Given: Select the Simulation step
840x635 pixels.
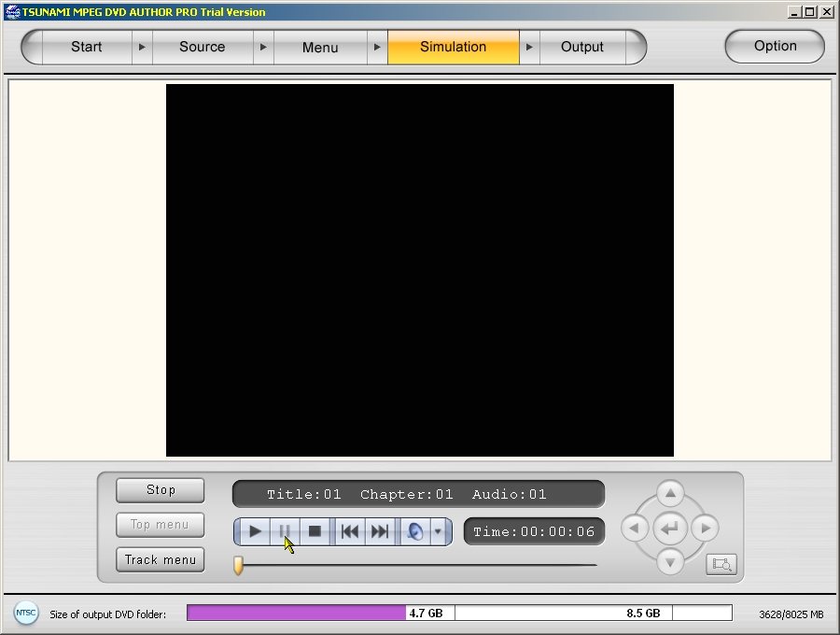Looking at the screenshot, I should [454, 47].
